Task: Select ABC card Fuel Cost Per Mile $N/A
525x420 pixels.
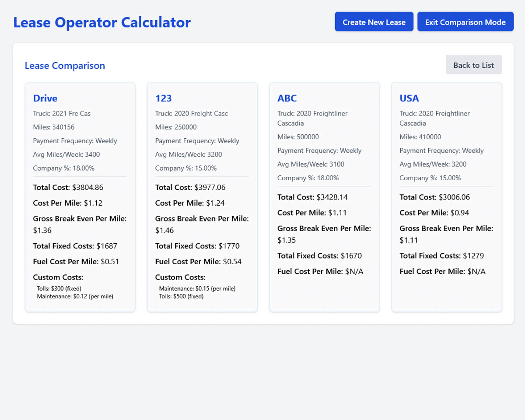Action: [x=320, y=271]
